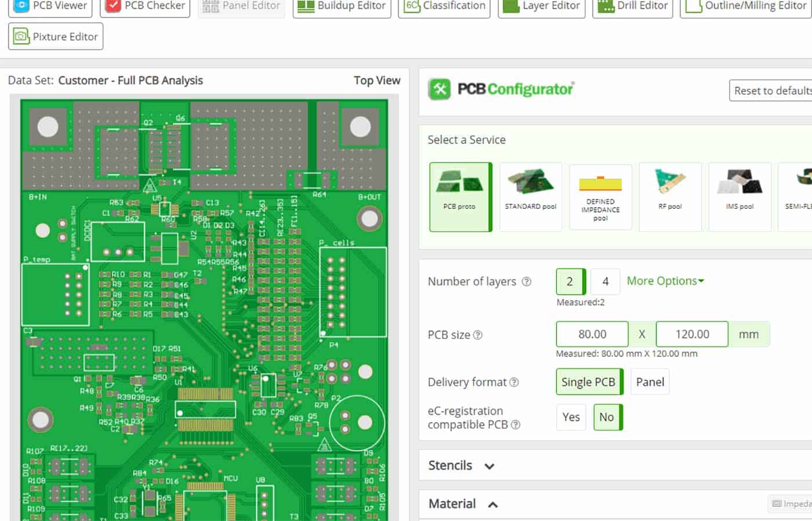Click the PCB width field showing 80.00
The width and height of the screenshot is (812, 521).
click(592, 334)
